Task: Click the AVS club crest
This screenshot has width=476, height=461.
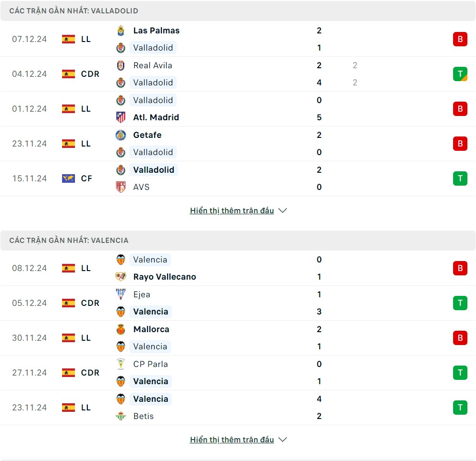Action: tap(121, 187)
